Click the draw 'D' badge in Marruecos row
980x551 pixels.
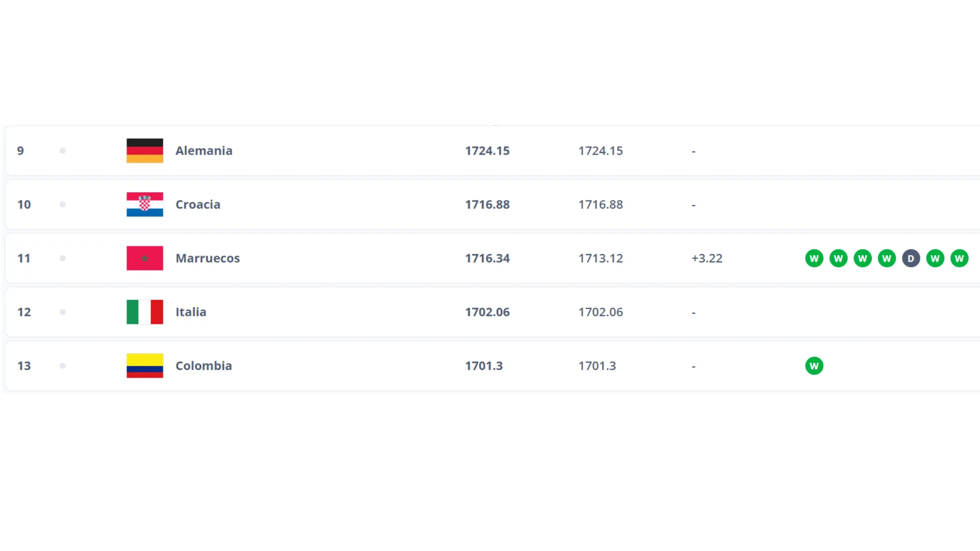[911, 259]
